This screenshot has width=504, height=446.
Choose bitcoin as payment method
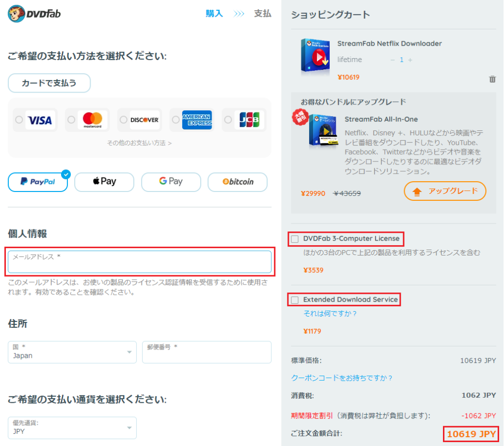pos(238,182)
